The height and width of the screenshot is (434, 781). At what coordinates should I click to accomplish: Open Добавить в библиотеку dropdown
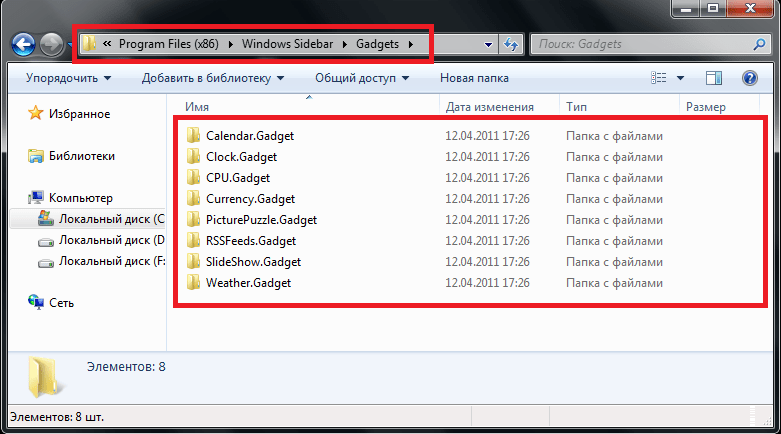coord(213,78)
